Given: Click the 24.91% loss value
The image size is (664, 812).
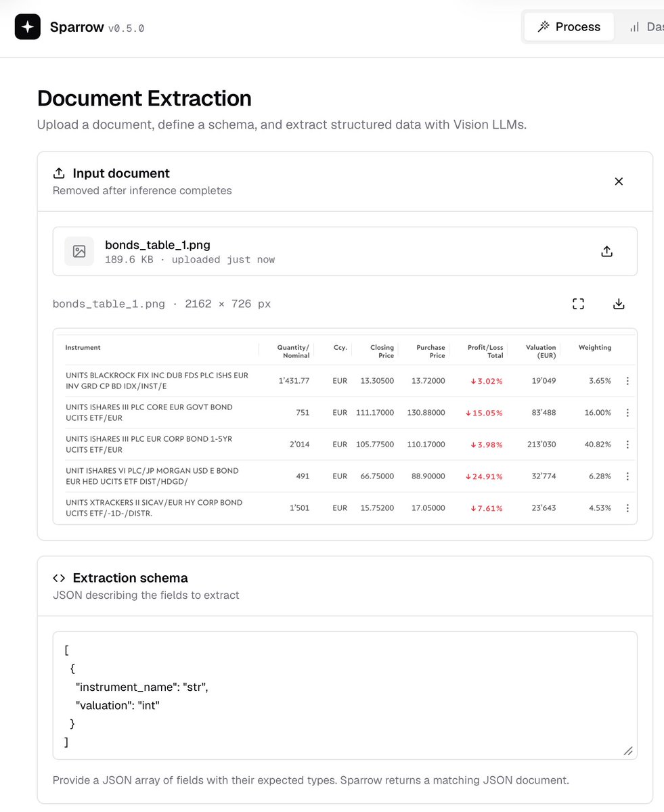Looking at the screenshot, I should tap(484, 476).
